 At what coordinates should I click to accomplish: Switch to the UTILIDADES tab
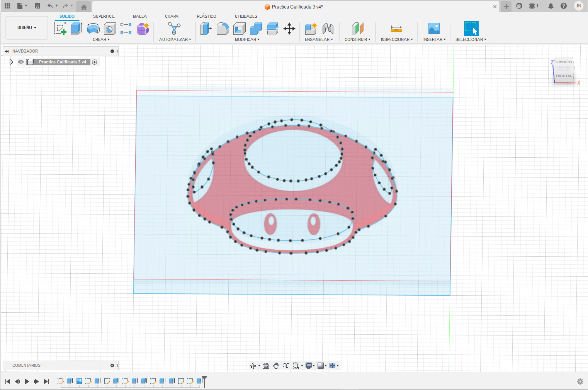[246, 16]
